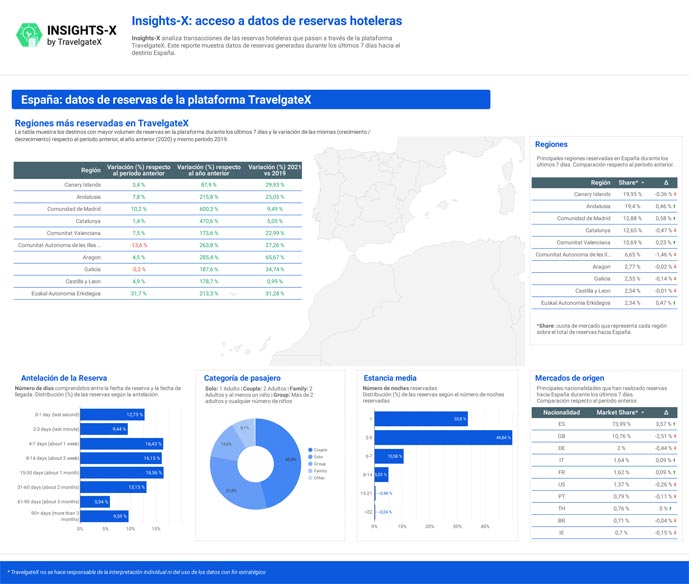Click '31,7 %' in Euskal Autonomia Erkidegoa row
The width and height of the screenshot is (689, 584).
click(x=138, y=294)
